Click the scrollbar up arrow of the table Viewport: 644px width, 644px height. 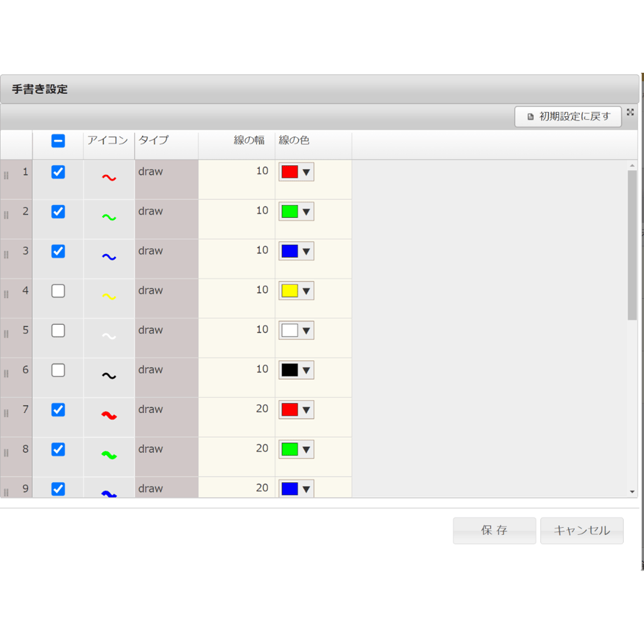tap(632, 165)
